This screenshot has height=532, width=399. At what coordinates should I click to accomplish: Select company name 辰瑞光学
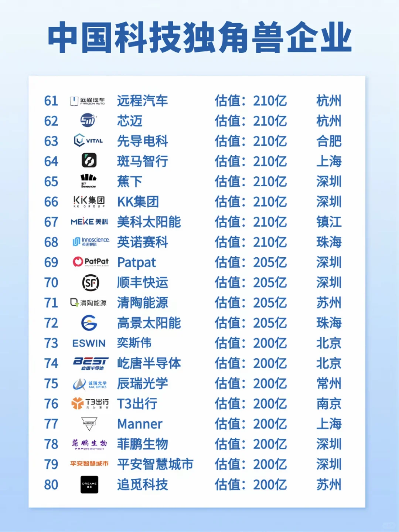[x=143, y=383]
